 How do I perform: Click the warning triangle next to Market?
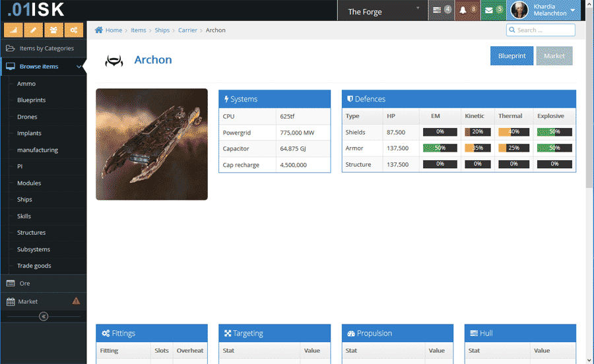click(x=76, y=301)
